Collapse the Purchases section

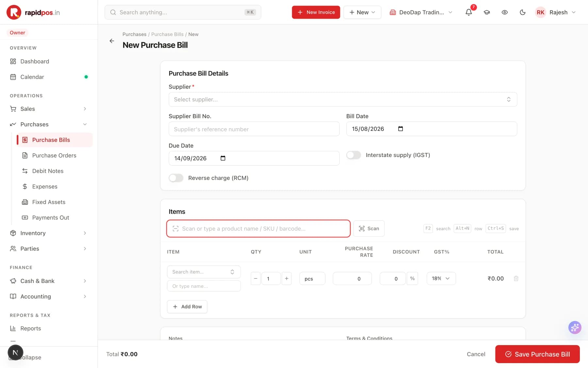pos(49,124)
